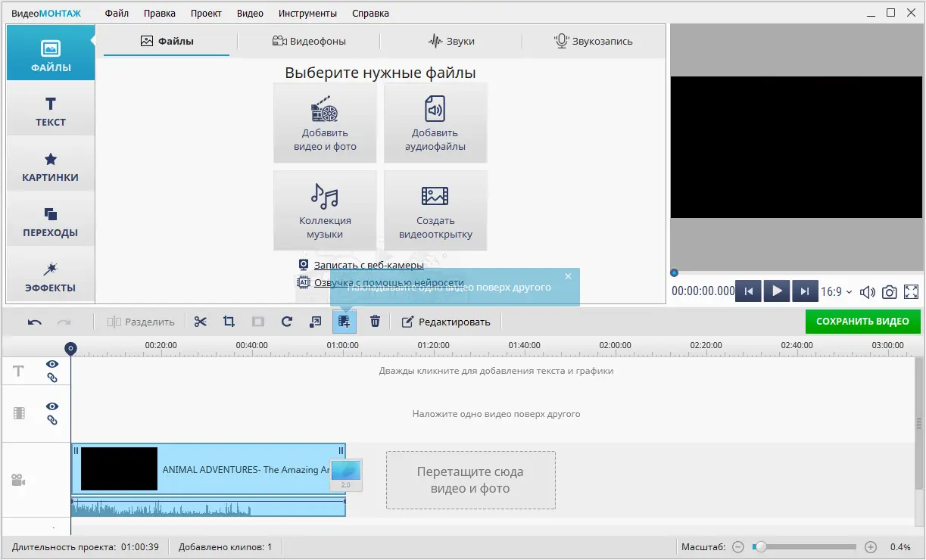Open fullscreen preview mode

(x=912, y=291)
